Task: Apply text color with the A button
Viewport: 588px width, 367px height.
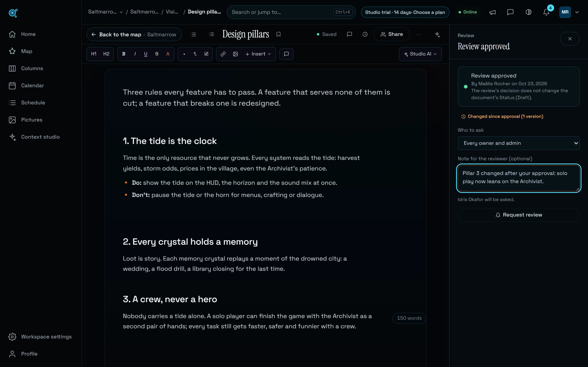Action: tap(168, 54)
